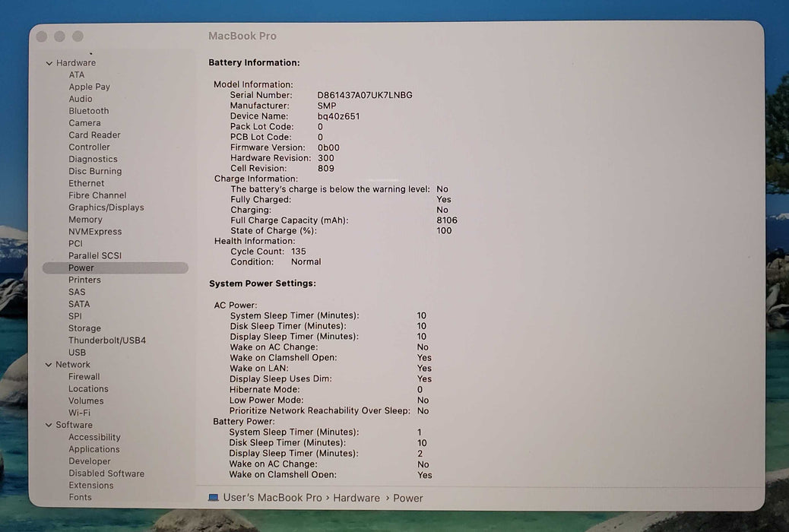789x532 pixels.
Task: Click the laptop icon in path bar
Action: [214, 497]
